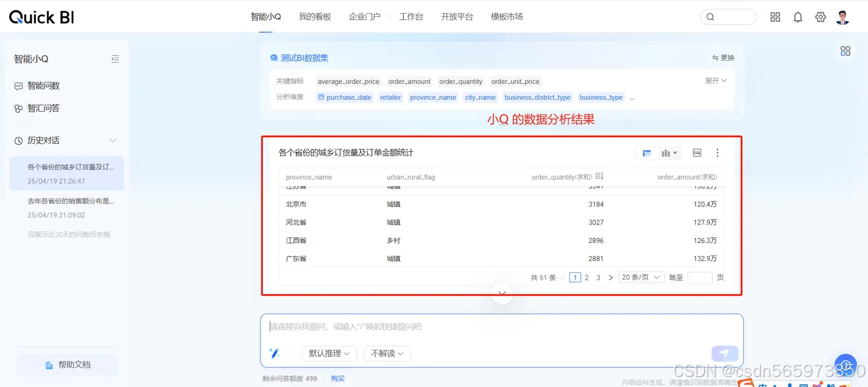Image resolution: width=868 pixels, height=387 pixels.
Task: Collapse the chart result card via downward arrow
Action: click(x=502, y=293)
